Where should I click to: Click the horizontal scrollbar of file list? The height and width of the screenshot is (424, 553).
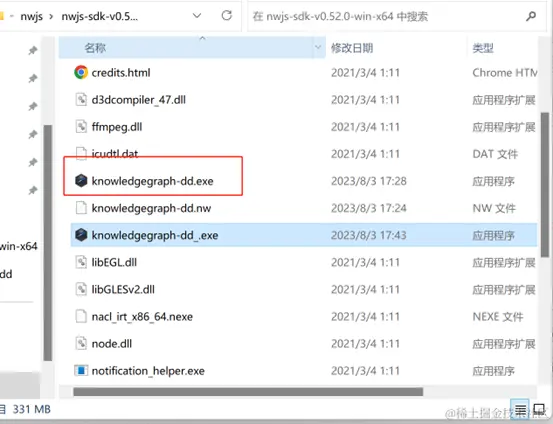[248, 392]
